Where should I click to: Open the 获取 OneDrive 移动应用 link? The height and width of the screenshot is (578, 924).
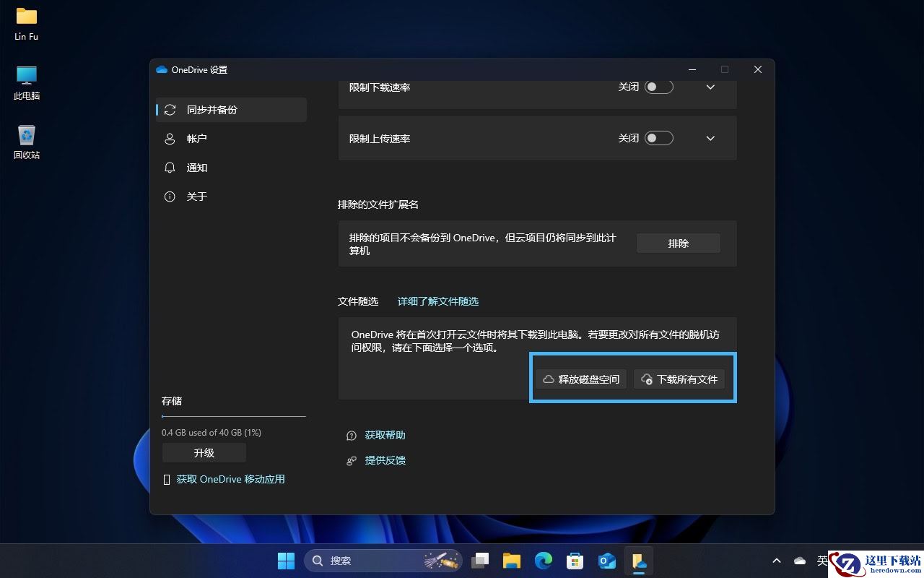click(x=231, y=479)
